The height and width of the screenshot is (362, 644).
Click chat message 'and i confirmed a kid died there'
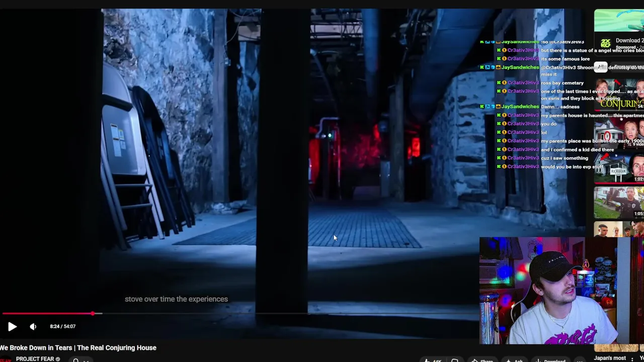[577, 149]
